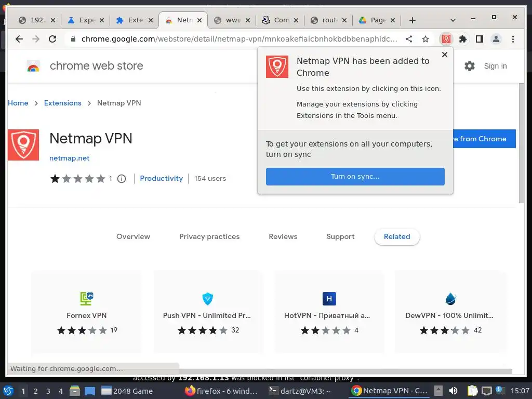Click the address bar URL field
Viewport: 532px width, 399px height.
(x=239, y=39)
